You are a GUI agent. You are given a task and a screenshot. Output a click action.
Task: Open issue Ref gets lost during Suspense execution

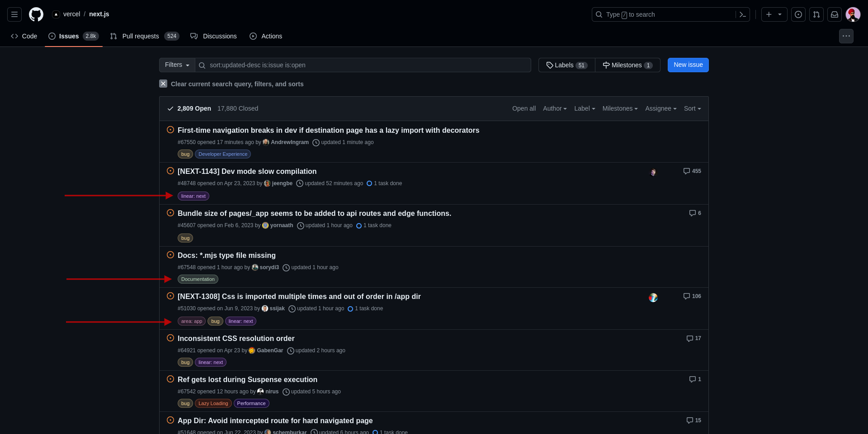tap(247, 379)
